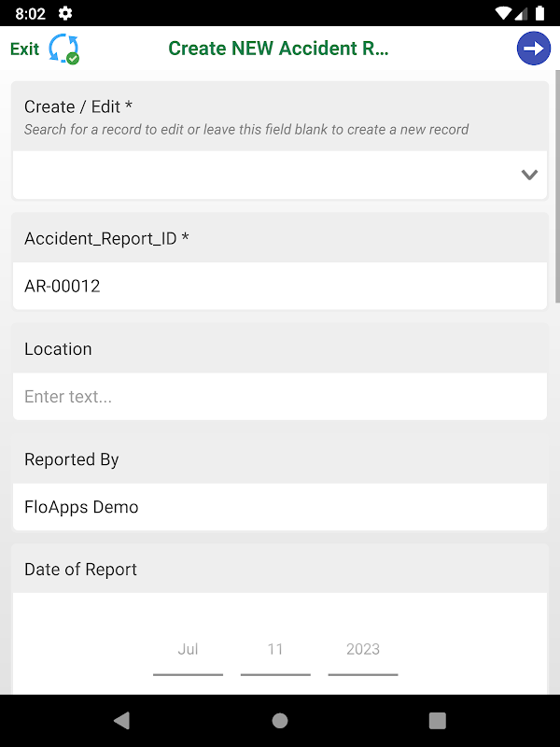This screenshot has height=747, width=560.
Task: Click the vertical scrollbar on right edge
Action: pyautogui.click(x=557, y=187)
